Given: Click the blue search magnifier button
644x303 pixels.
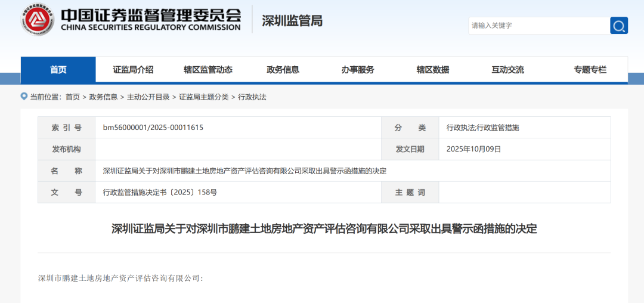Looking at the screenshot, I should (x=619, y=26).
